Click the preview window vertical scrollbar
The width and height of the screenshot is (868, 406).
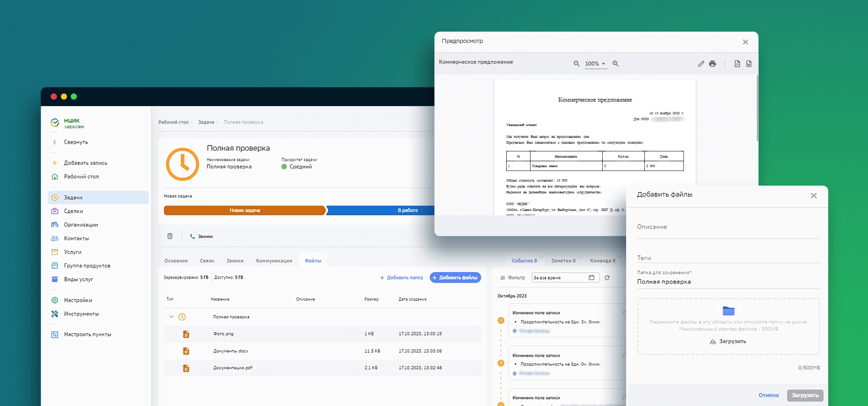[757, 108]
